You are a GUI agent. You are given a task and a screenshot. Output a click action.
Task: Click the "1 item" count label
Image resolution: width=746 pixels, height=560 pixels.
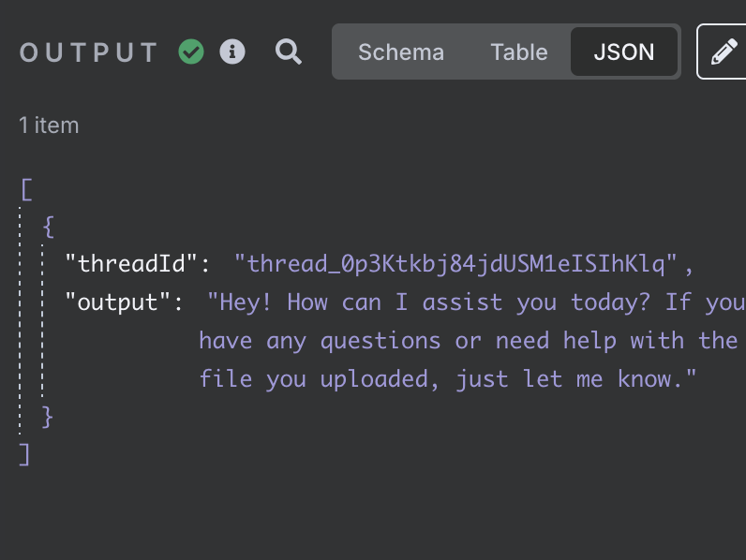49,125
